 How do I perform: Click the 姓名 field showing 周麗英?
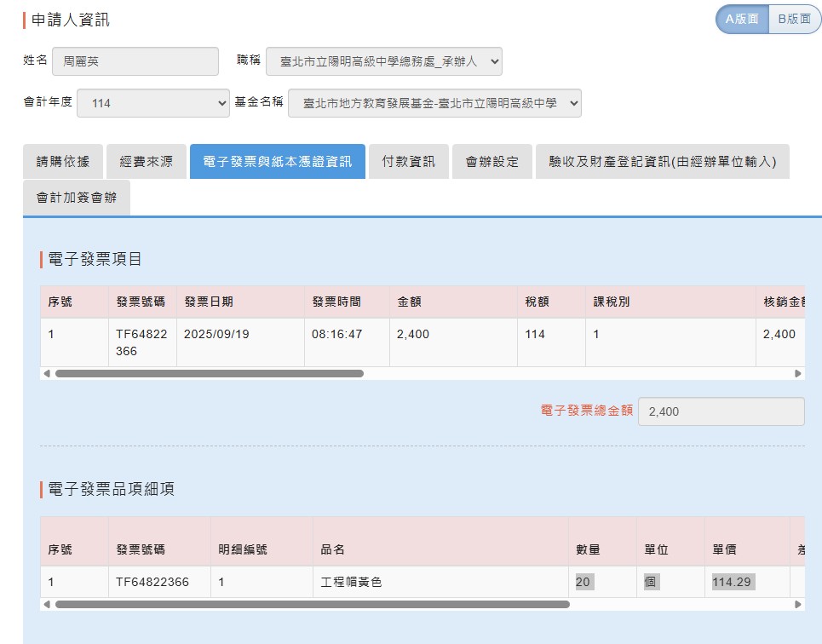click(135, 61)
